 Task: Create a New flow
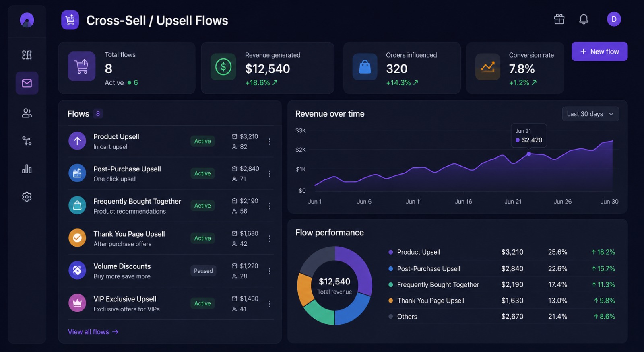599,51
